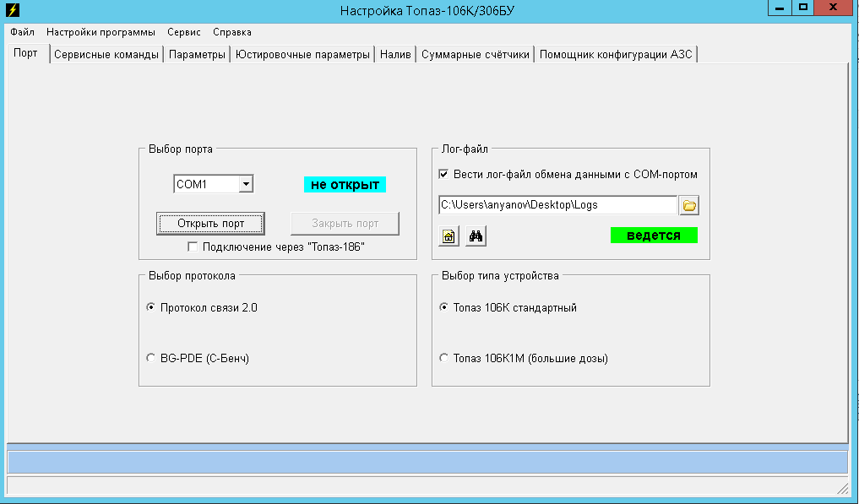The width and height of the screenshot is (859, 504).
Task: Open the 'Справка' menu
Action: tap(232, 32)
